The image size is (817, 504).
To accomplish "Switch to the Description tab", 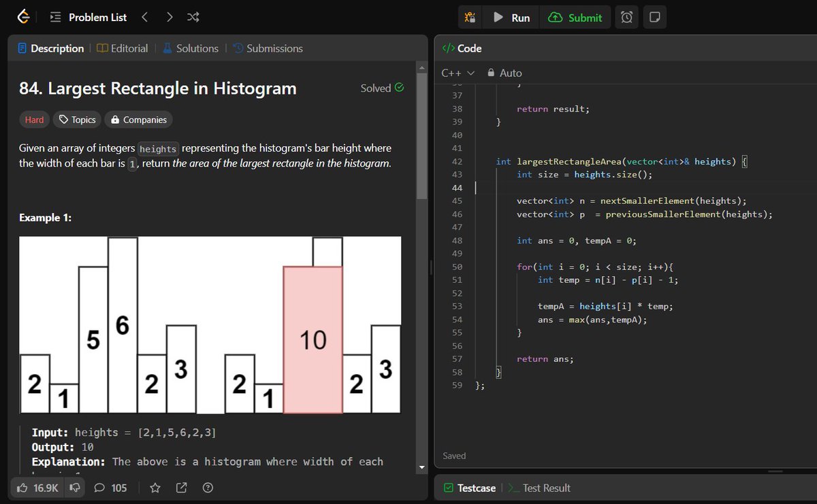I will [51, 48].
